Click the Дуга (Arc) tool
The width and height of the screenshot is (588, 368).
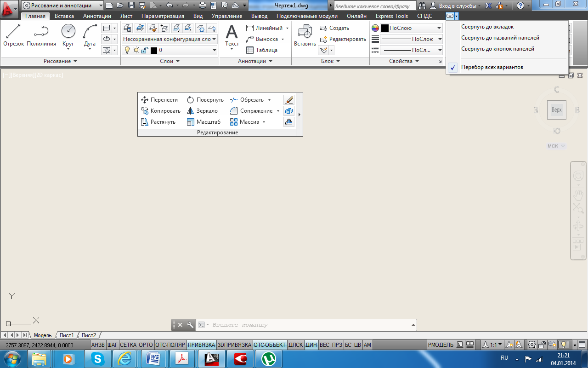[x=90, y=34]
